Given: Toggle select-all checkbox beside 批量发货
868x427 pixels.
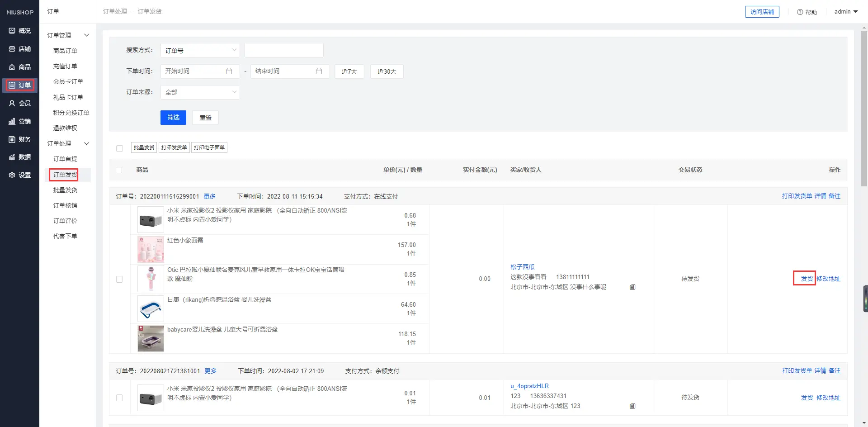Looking at the screenshot, I should click(x=119, y=148).
